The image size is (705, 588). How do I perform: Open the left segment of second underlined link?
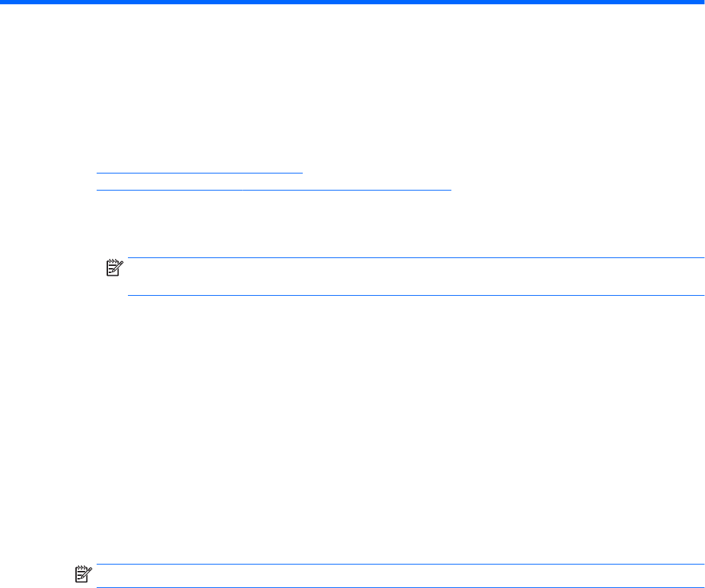point(169,191)
